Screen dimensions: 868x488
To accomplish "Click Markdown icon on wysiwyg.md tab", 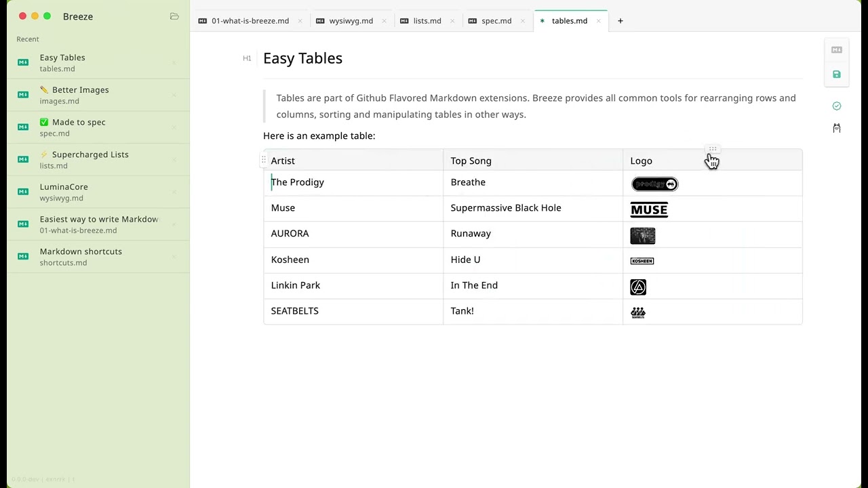I will (320, 21).
